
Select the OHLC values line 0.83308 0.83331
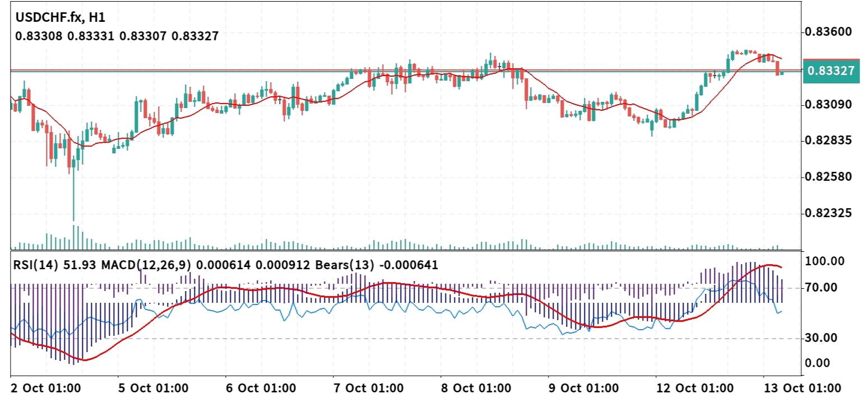(x=117, y=36)
